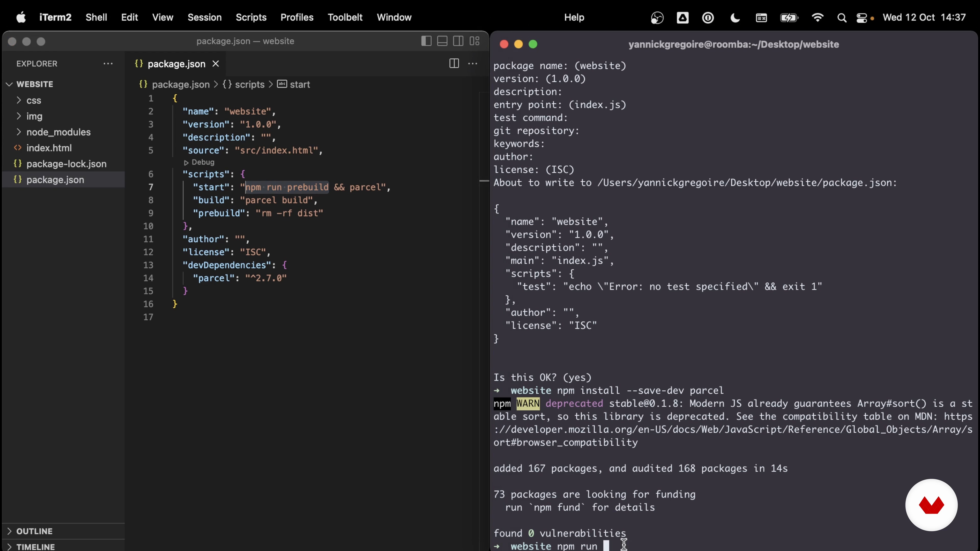The height and width of the screenshot is (551, 980).
Task: Select package.json in Explorer
Action: point(55,180)
